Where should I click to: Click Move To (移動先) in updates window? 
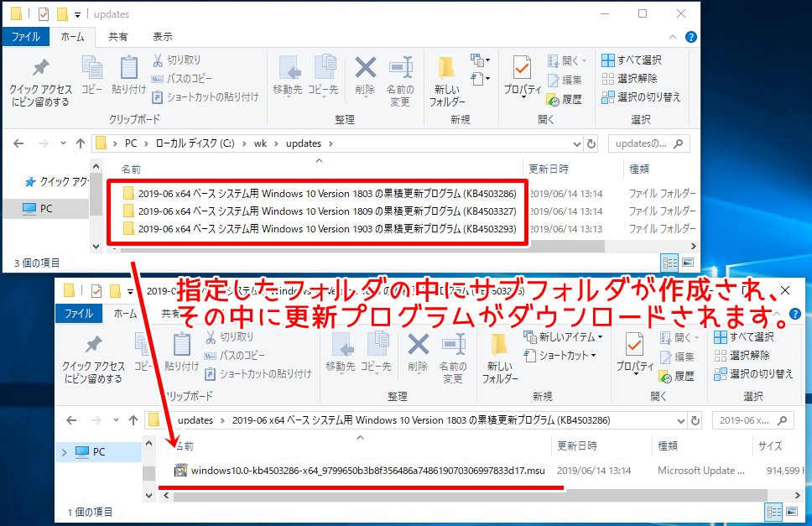click(x=288, y=76)
